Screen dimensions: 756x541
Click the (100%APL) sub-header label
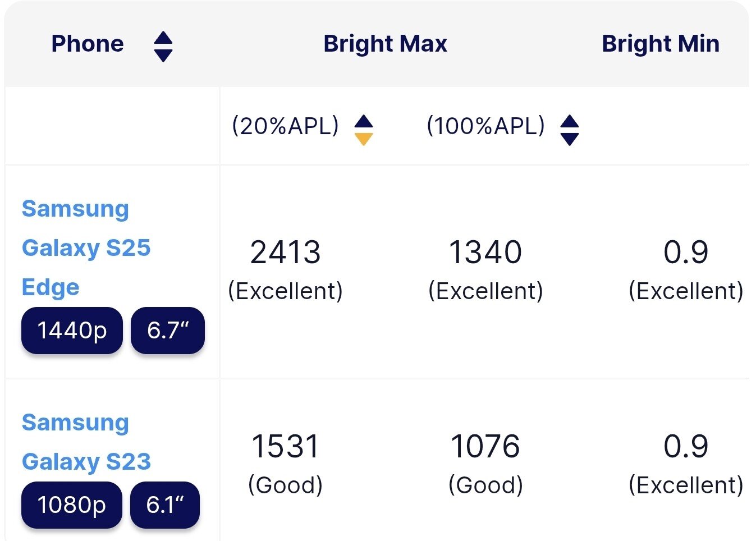click(485, 126)
